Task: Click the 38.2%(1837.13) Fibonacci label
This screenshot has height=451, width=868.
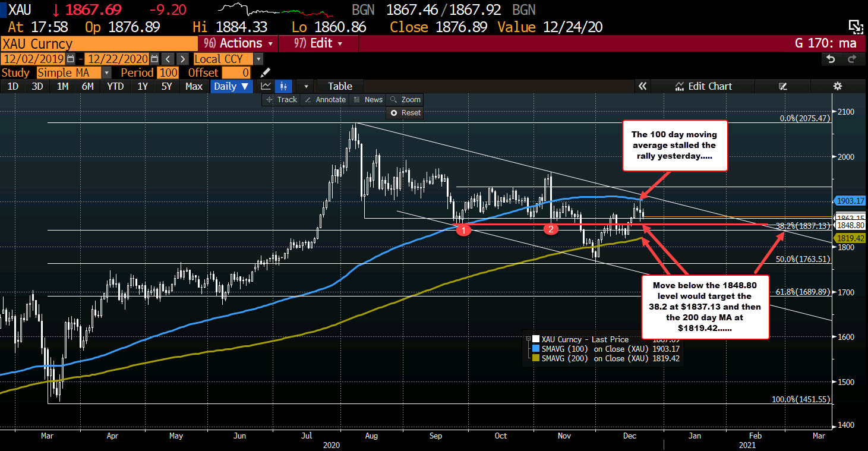Action: point(803,226)
